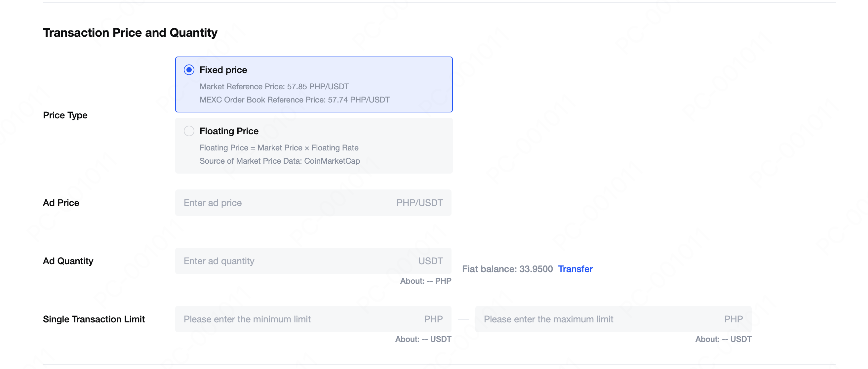Click the PHP/USDT suffix in Ad Price
Viewport: 868px width, 369px height.
click(419, 203)
